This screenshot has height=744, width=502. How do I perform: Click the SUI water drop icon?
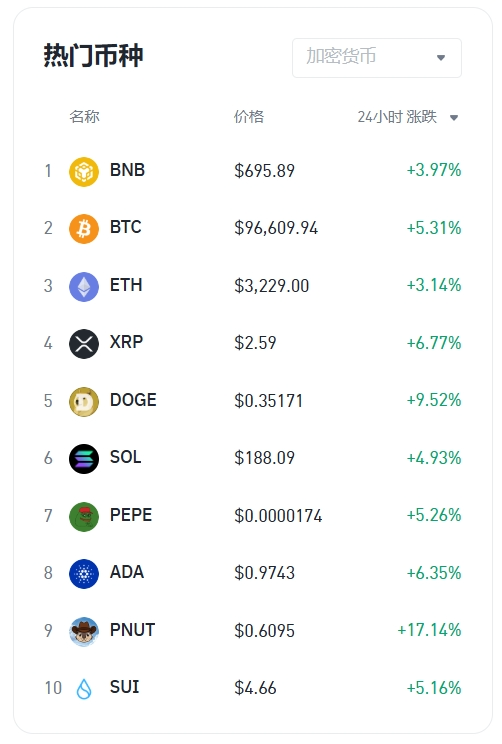coord(84,688)
